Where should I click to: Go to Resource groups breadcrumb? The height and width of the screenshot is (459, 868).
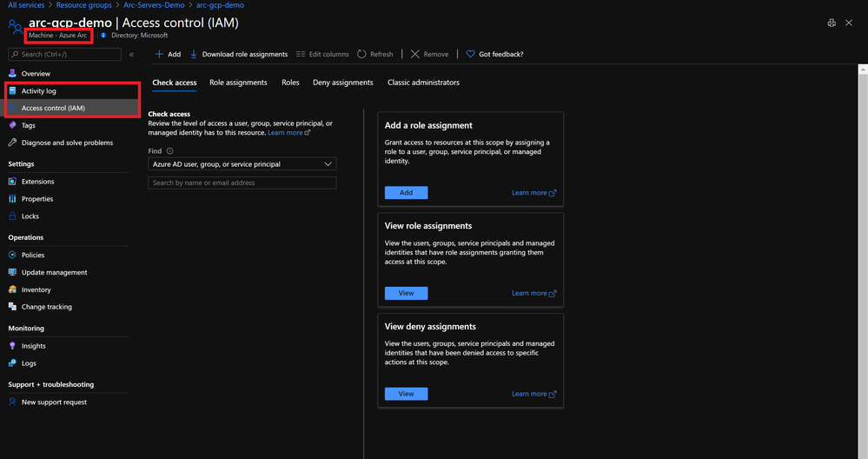83,5
